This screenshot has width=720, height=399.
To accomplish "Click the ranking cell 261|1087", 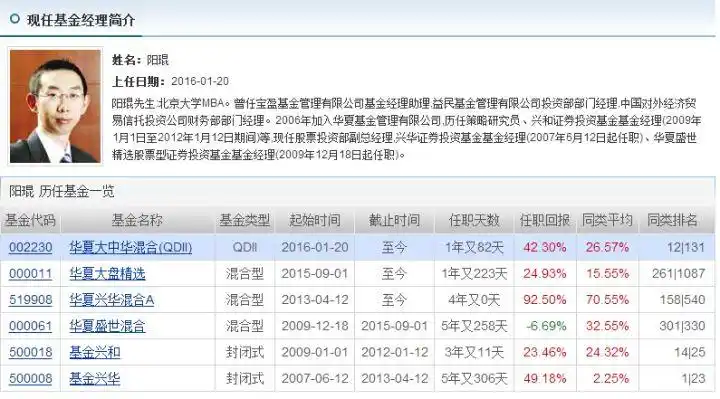I will pyautogui.click(x=679, y=274).
